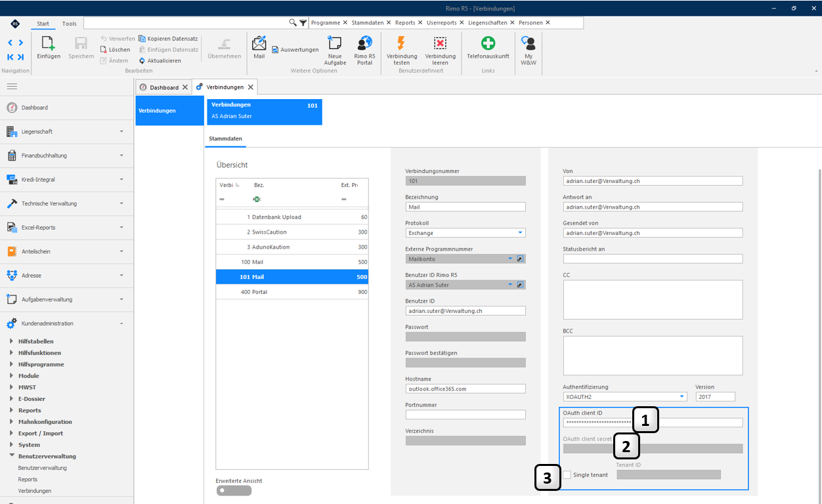Image resolution: width=822 pixels, height=504 pixels.
Task: Expand the Mahnkonfiguration tree node
Action: pos(11,422)
